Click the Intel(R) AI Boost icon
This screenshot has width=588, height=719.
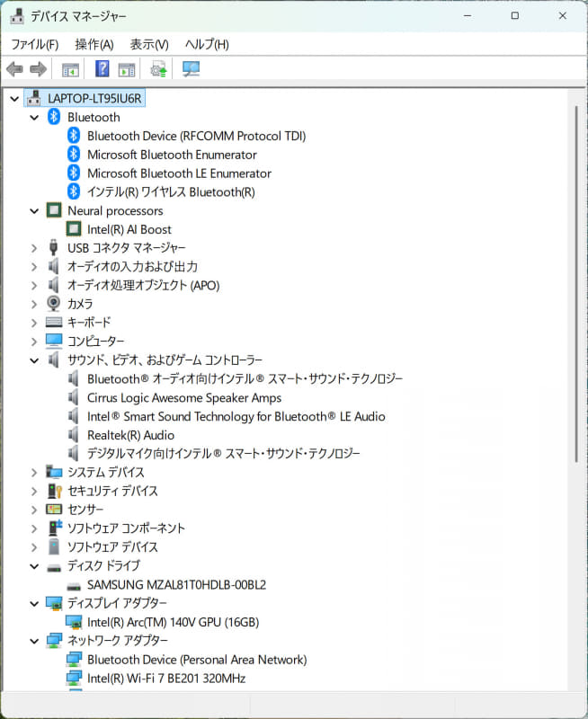coord(74,229)
